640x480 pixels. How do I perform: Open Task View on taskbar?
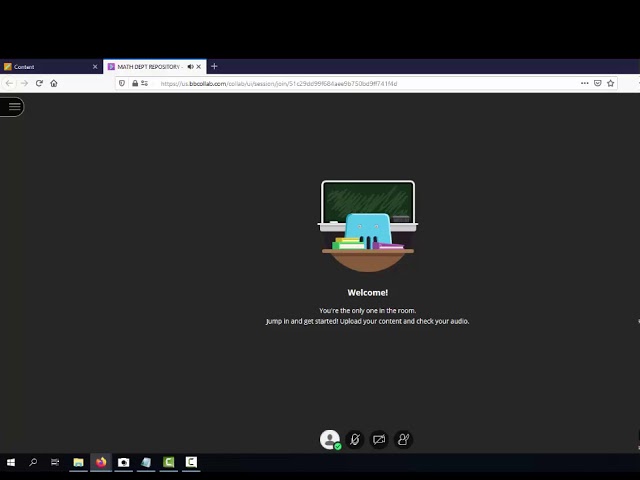(55, 462)
